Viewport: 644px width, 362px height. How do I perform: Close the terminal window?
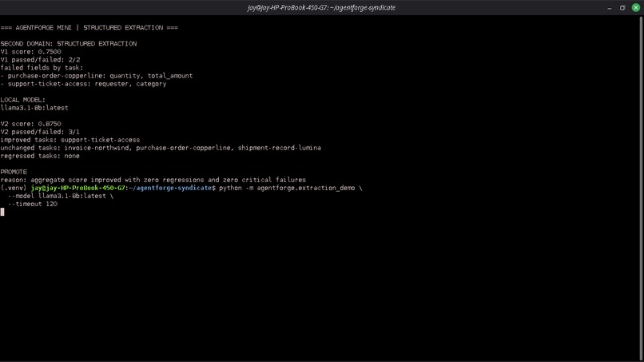pos(636,7)
